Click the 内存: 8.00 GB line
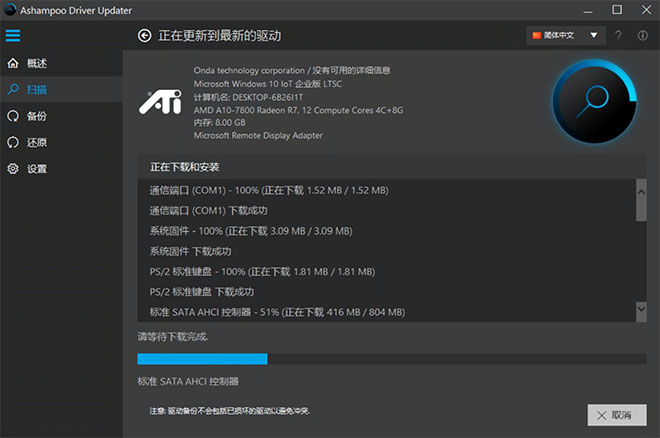Screen dimensions: 660x438 pyautogui.click(x=219, y=122)
